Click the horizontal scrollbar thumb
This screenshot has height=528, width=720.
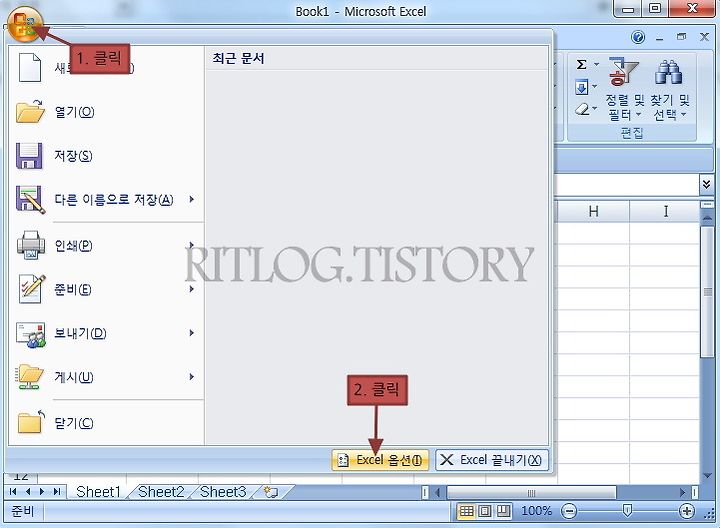(531, 493)
